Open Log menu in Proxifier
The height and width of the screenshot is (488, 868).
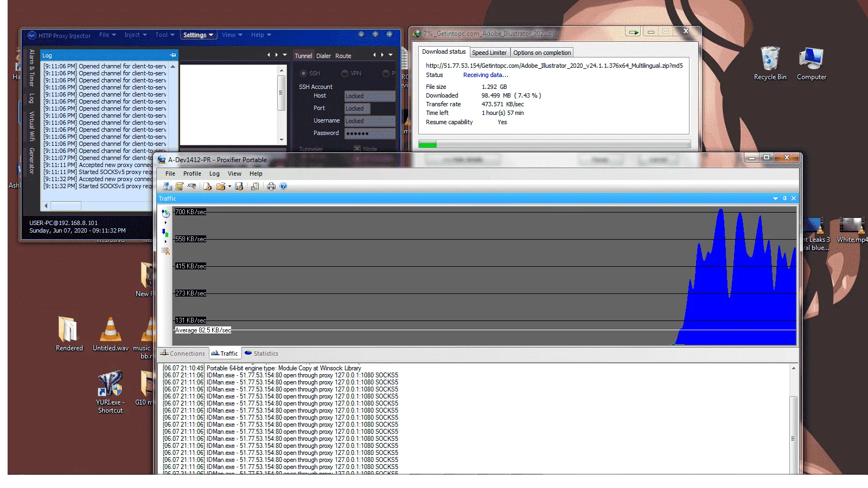(214, 174)
